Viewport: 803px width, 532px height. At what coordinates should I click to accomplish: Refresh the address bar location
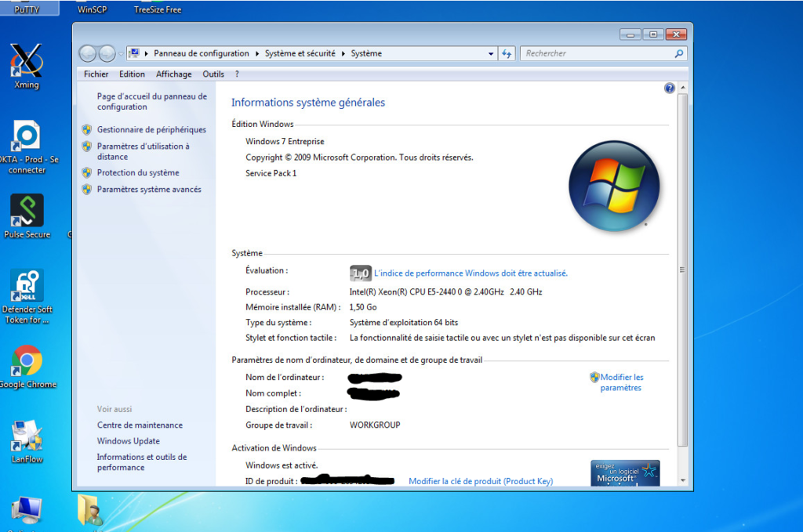tap(507, 53)
